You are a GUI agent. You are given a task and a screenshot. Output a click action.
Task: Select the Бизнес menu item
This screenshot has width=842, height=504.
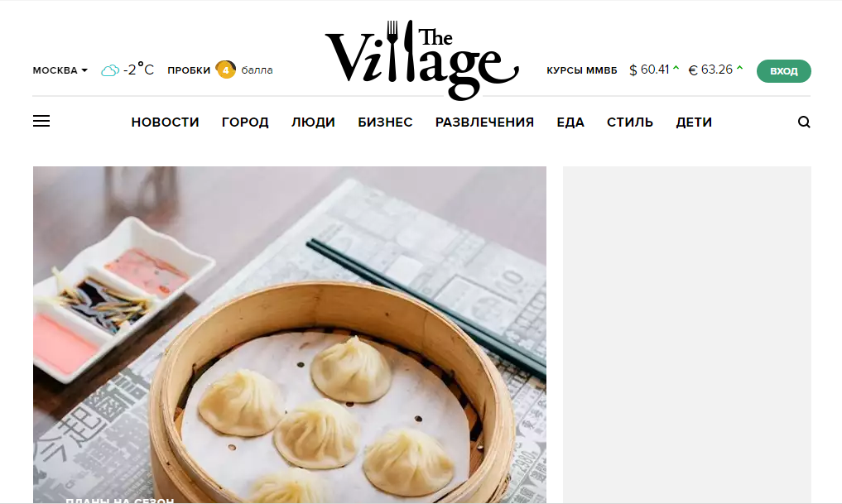(x=385, y=122)
